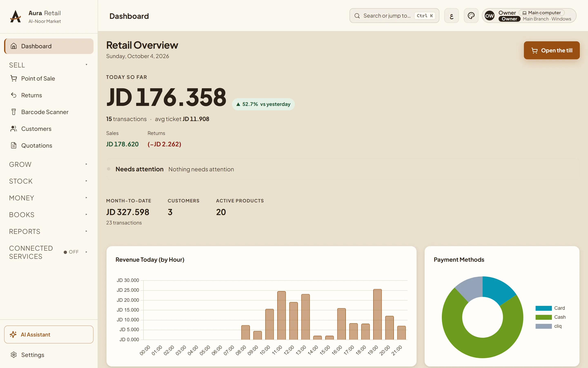Click the Returns arrow icon
Viewport: 588px width, 368px height.
click(14, 95)
